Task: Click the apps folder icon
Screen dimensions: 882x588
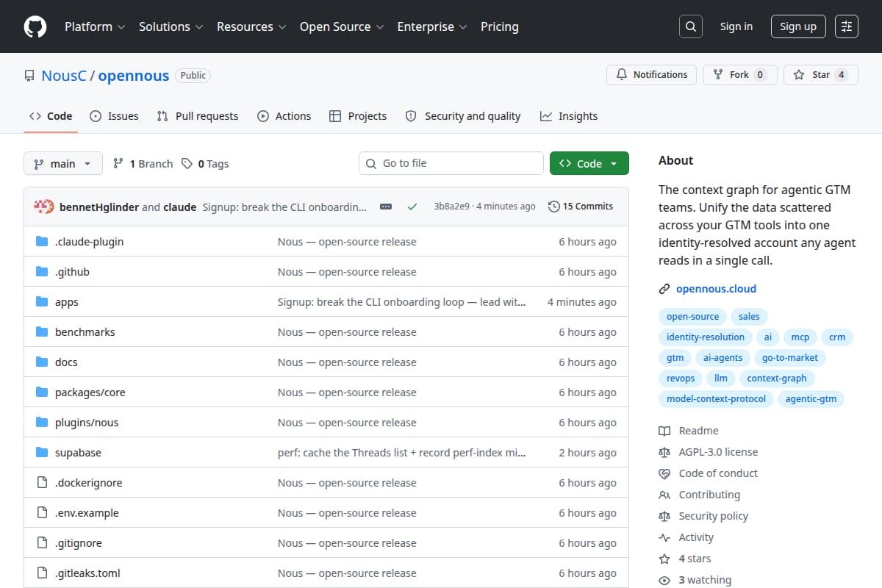Action: [x=42, y=302]
